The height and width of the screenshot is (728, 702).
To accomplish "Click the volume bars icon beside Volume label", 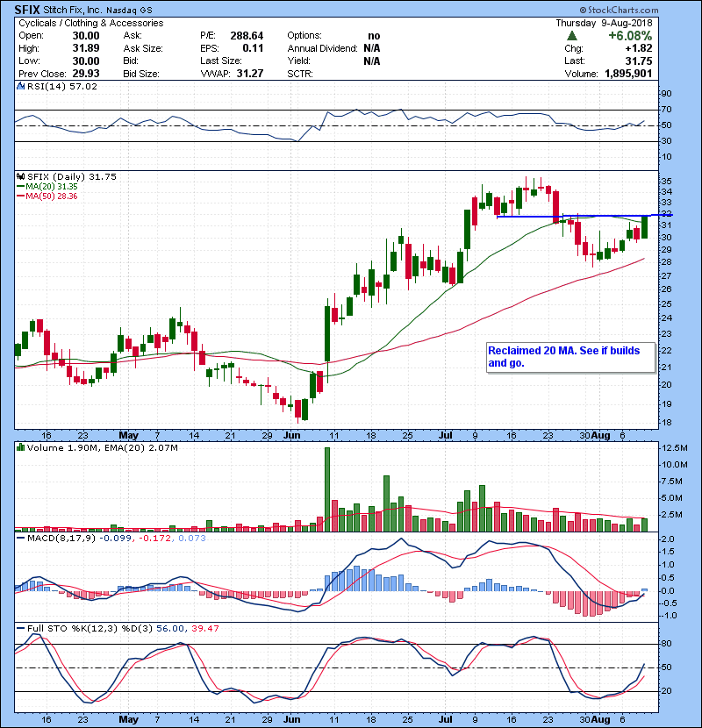I will point(20,447).
